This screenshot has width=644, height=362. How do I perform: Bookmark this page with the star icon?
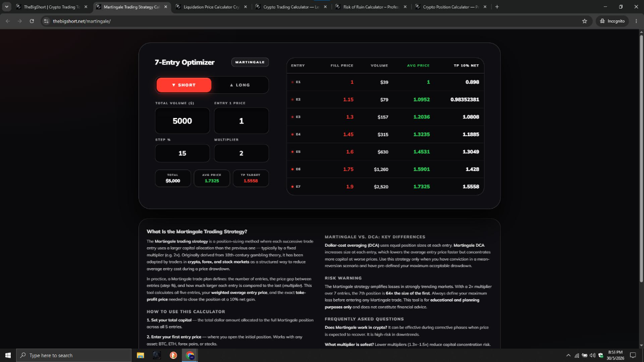pos(584,21)
